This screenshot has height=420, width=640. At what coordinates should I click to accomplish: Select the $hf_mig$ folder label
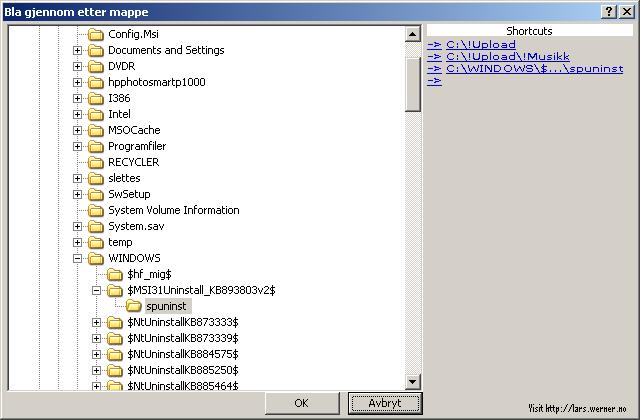pyautogui.click(x=149, y=274)
